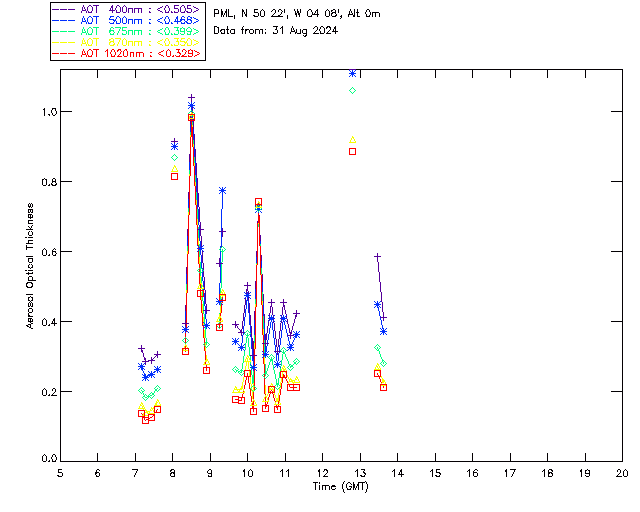
Task: Click the red square peak near 10.3 GMT
Action: [258, 202]
